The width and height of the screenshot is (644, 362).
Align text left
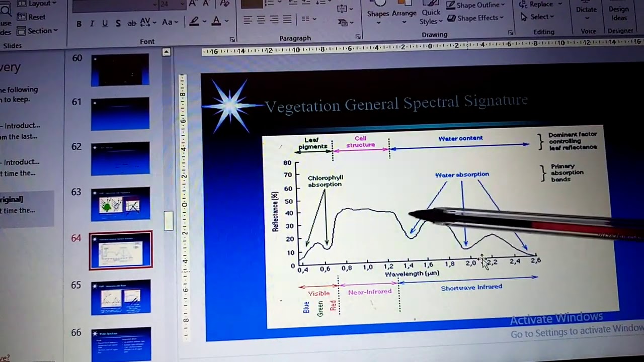point(248,20)
